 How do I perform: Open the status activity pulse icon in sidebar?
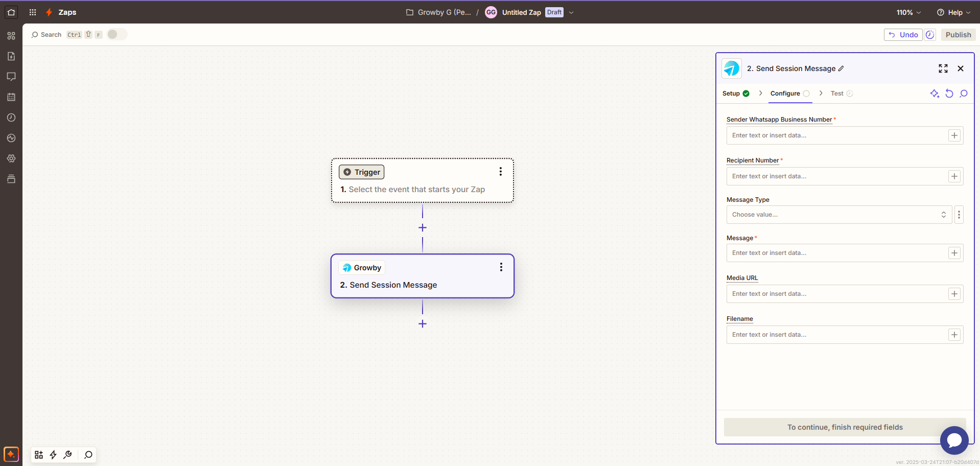(x=11, y=138)
